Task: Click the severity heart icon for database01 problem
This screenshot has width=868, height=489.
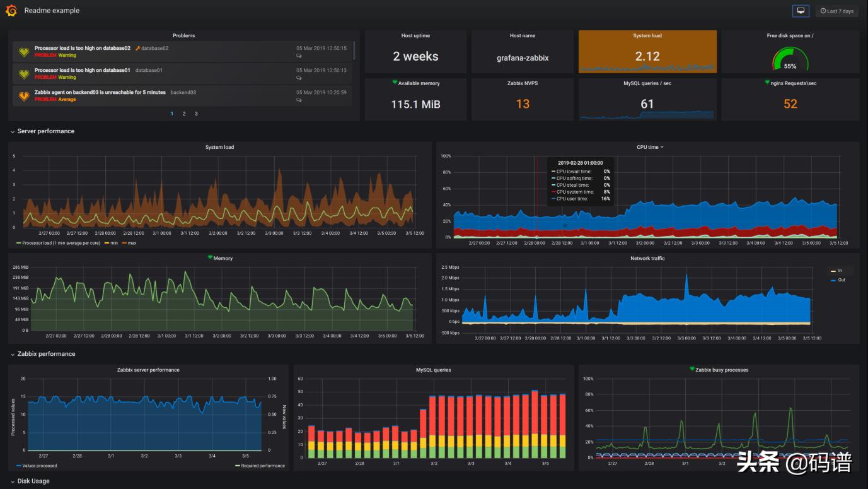Action: point(24,74)
